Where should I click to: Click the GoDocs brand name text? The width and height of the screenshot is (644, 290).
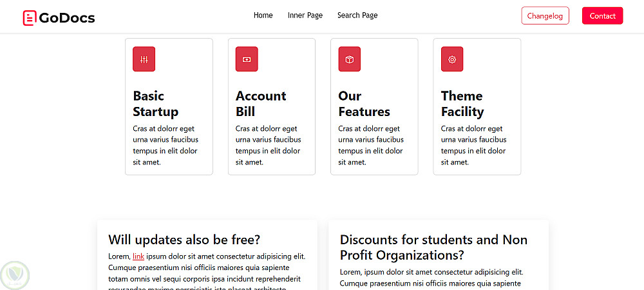pyautogui.click(x=67, y=18)
